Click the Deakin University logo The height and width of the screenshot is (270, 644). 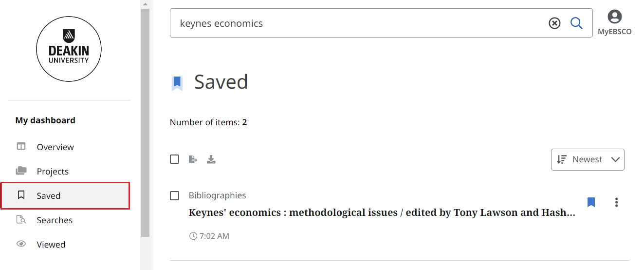click(69, 49)
